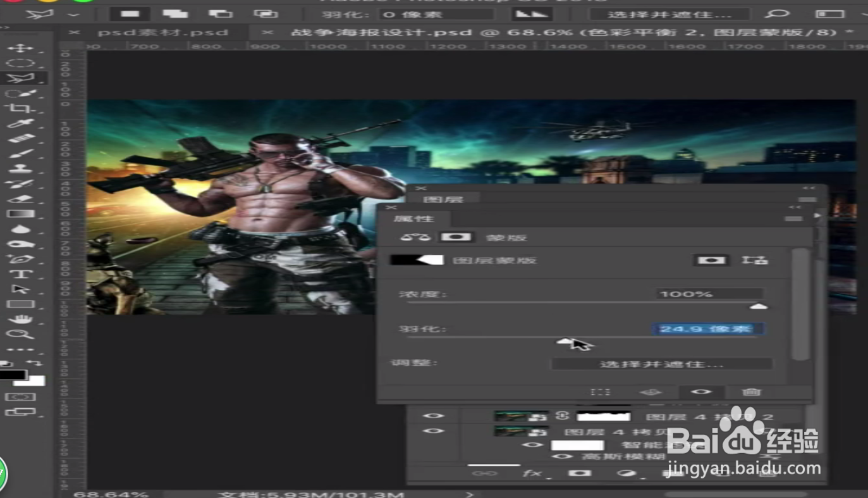868x498 pixels.
Task: Click the 浓度 100% value field
Action: pos(709,294)
